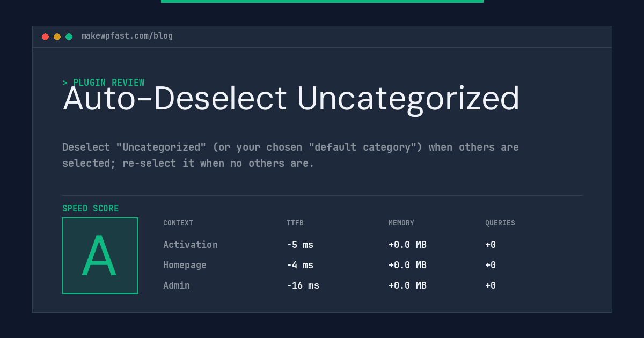Select the Homepage row label
644x338 pixels.
185,265
